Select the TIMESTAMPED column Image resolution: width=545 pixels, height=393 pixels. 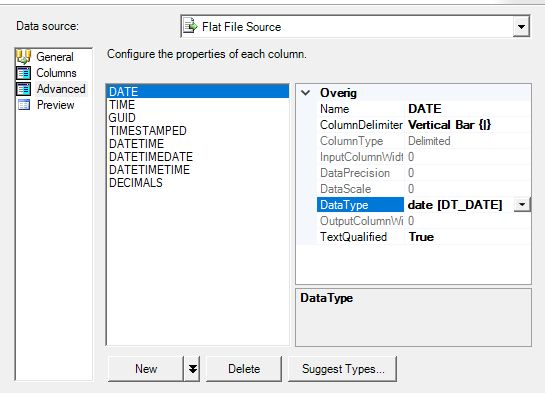click(197, 131)
